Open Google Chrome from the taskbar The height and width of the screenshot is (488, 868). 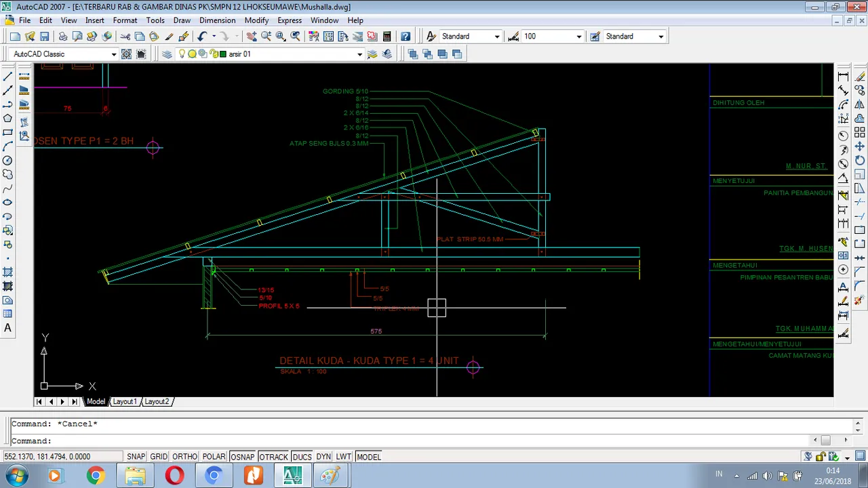click(x=96, y=476)
